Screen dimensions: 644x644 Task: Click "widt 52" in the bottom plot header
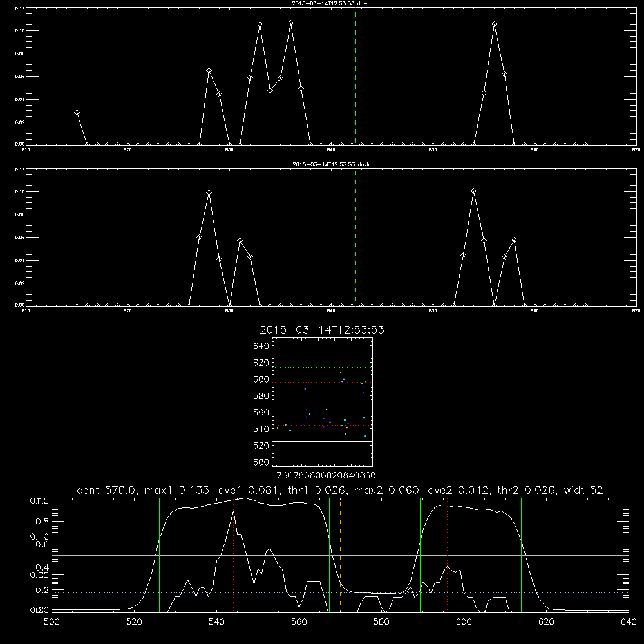pos(583,490)
